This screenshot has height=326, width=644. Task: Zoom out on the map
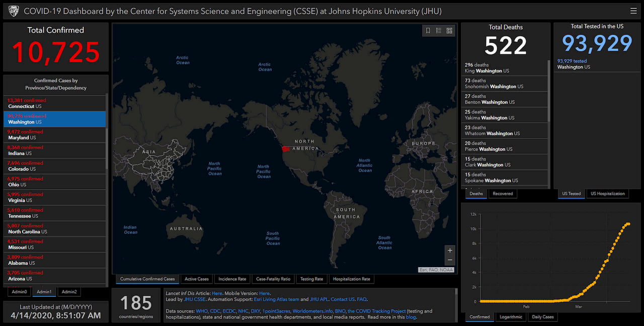[x=450, y=260]
